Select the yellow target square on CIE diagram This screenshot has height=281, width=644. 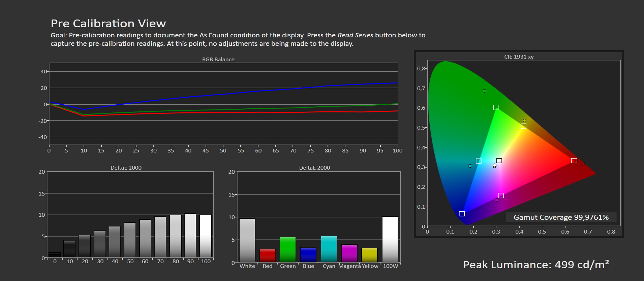(x=523, y=126)
